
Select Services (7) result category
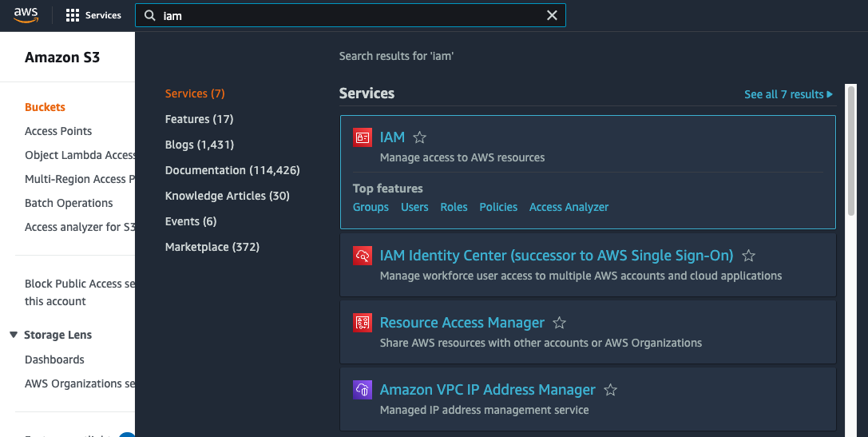point(195,93)
